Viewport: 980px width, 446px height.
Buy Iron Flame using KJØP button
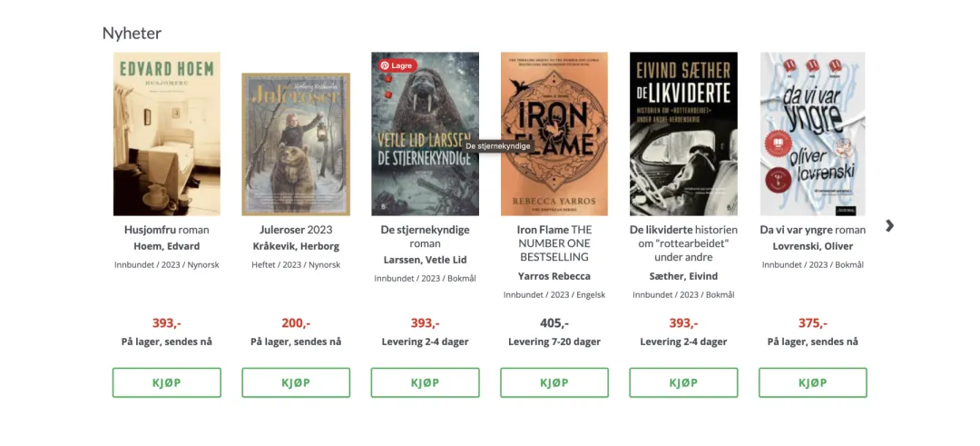(554, 382)
